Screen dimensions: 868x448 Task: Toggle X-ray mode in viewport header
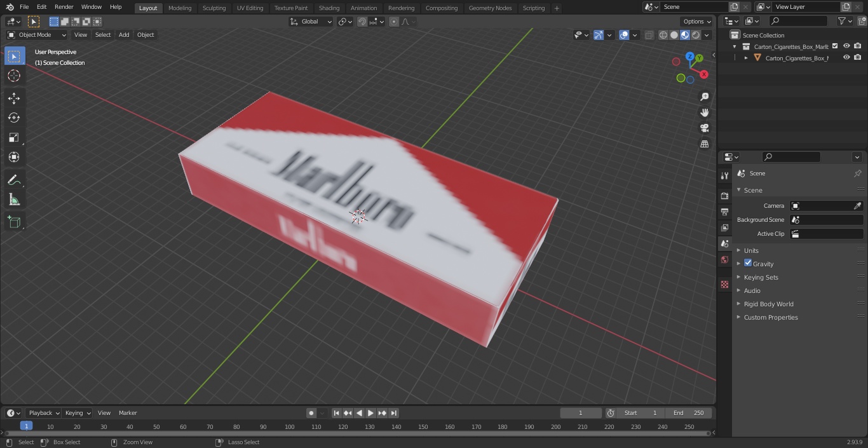pos(649,35)
